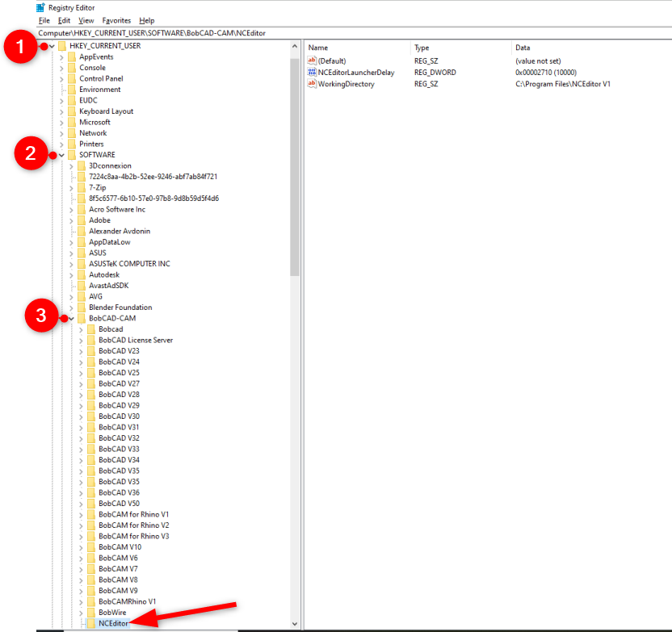Click the WorkingDirectory string value icon
Image resolution: width=672 pixels, height=632 pixels.
[x=312, y=84]
